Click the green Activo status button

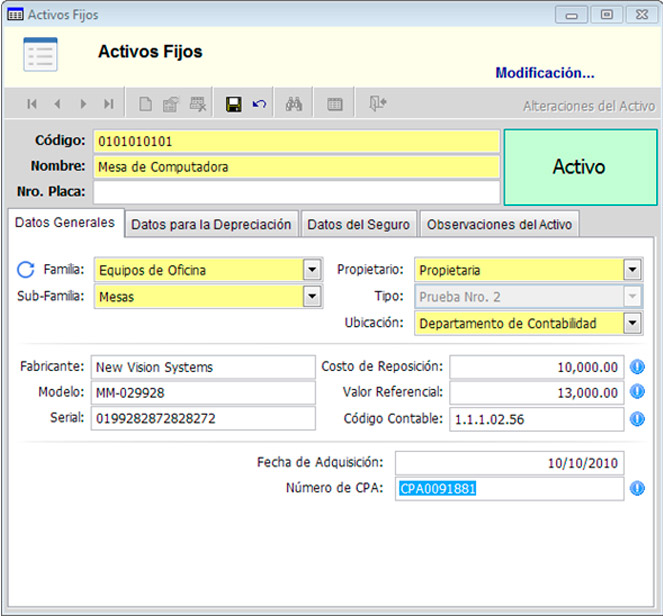tap(578, 167)
